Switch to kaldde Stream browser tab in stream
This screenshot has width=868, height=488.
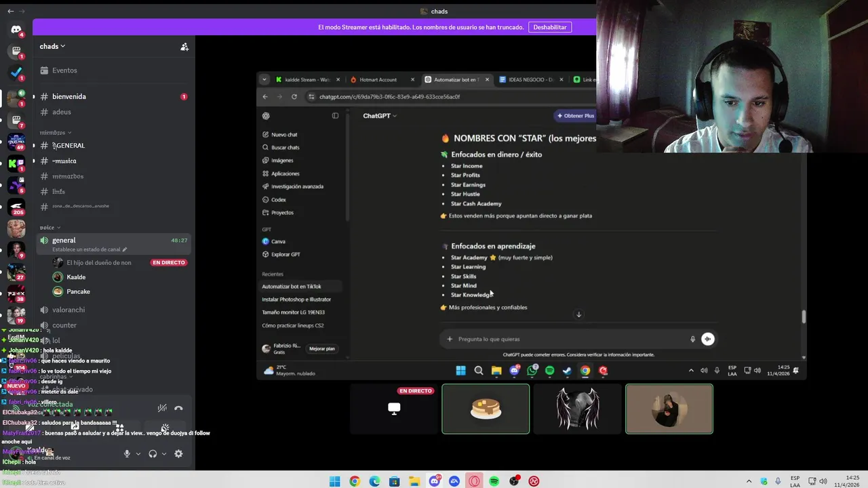307,79
